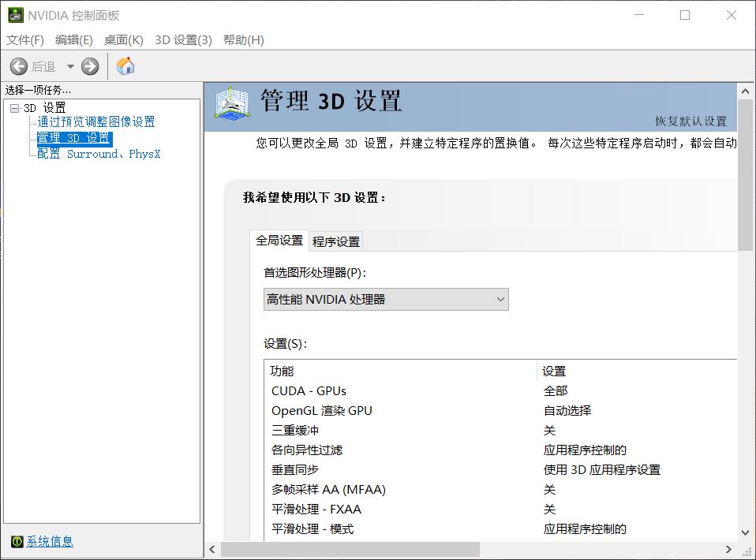Select the OpenGL 渲染 GPU row
756x560 pixels.
pyautogui.click(x=500, y=411)
